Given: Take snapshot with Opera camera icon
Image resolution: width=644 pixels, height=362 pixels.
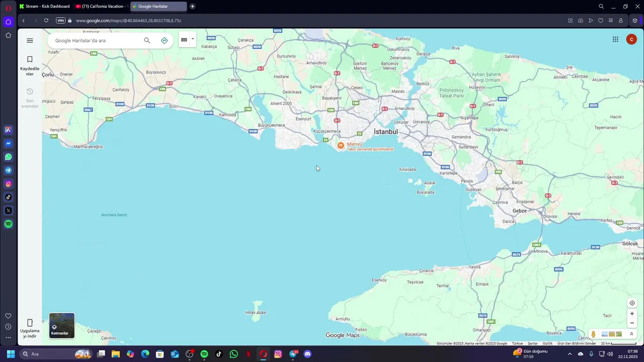Looking at the screenshot, I should click(581, 21).
